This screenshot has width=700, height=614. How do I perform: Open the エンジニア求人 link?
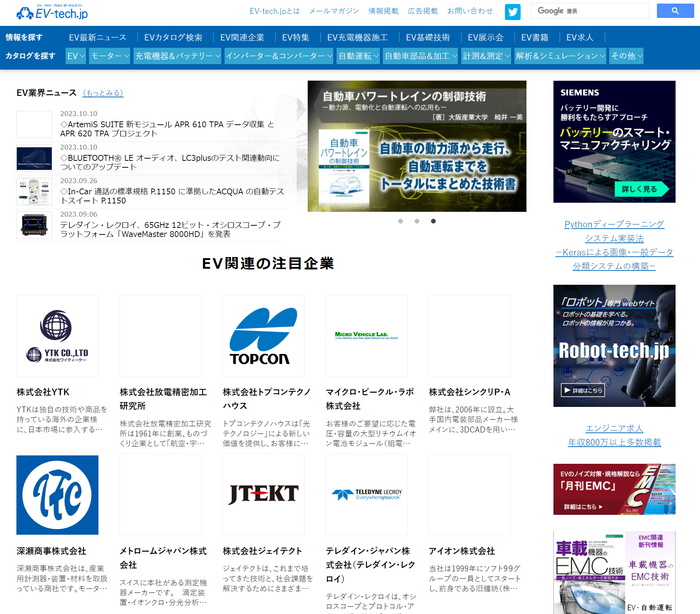pos(614,428)
